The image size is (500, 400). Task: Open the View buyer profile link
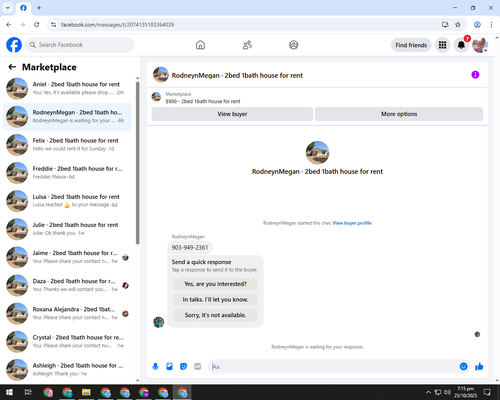point(352,223)
